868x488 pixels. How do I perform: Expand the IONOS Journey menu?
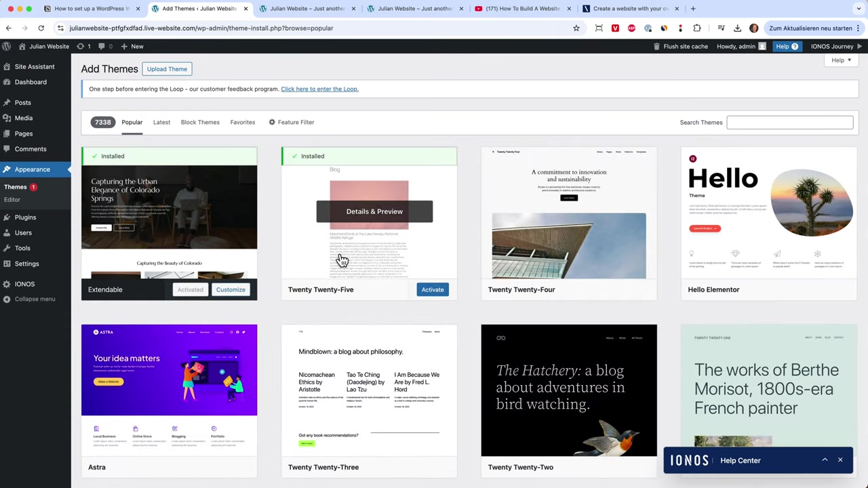(x=837, y=46)
